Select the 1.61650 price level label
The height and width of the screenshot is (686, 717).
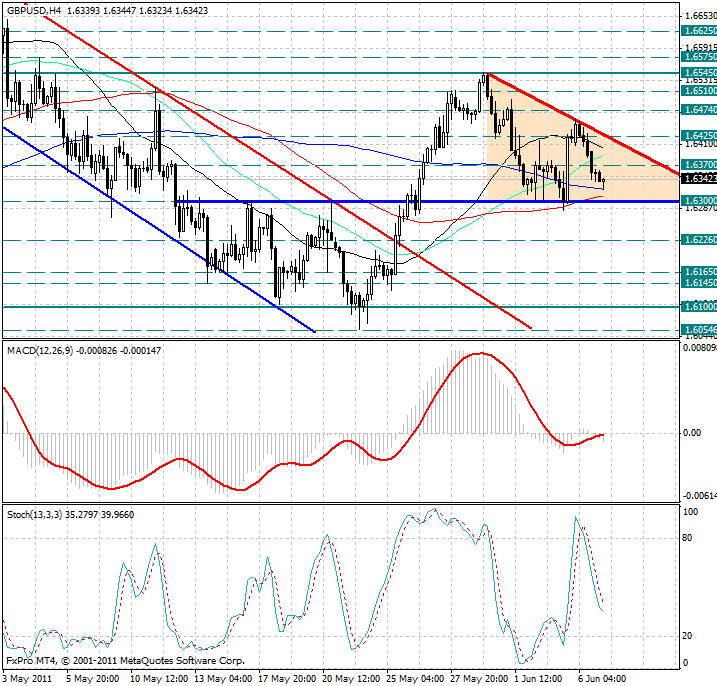(x=699, y=272)
